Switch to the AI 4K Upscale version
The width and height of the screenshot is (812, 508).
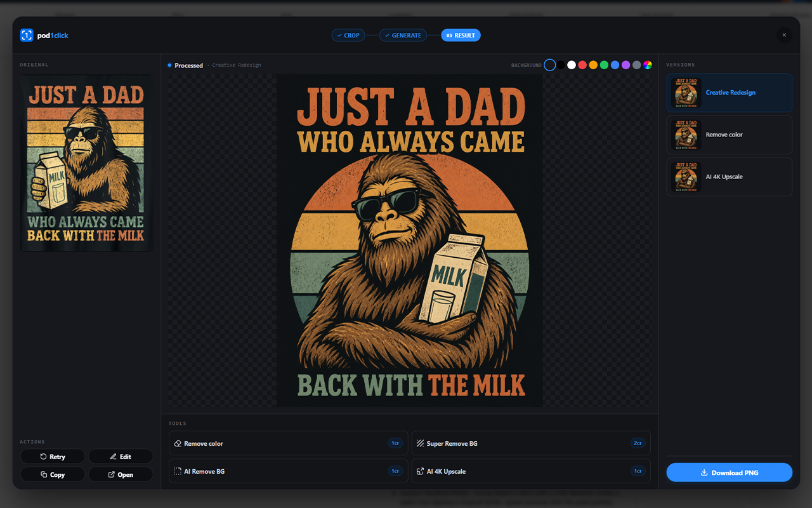tap(730, 177)
